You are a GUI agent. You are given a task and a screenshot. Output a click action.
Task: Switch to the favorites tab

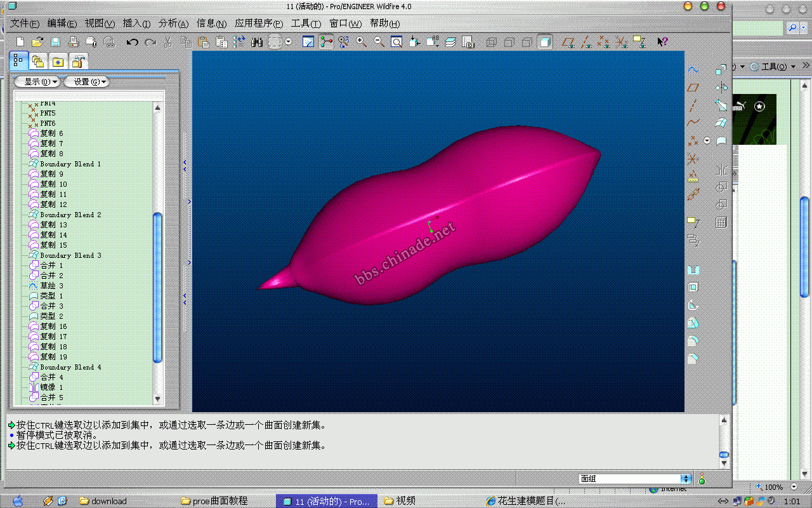[58, 62]
